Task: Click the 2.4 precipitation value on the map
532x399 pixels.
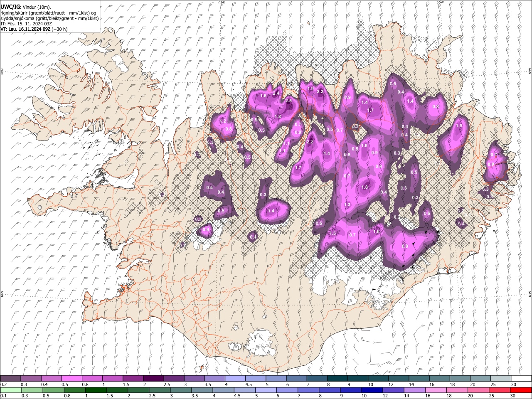Action: (x=276, y=93)
